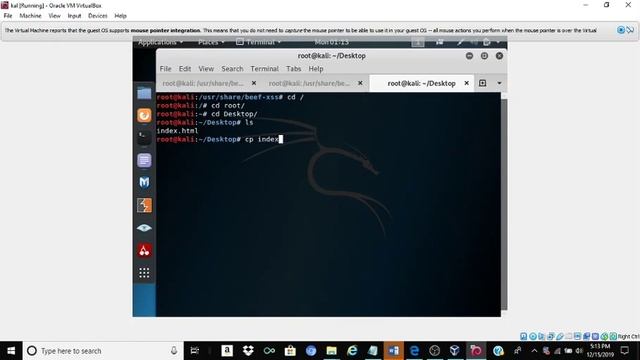640x360 pixels.
Task: Show all applications grid in Kali dock
Action: click(x=144, y=273)
